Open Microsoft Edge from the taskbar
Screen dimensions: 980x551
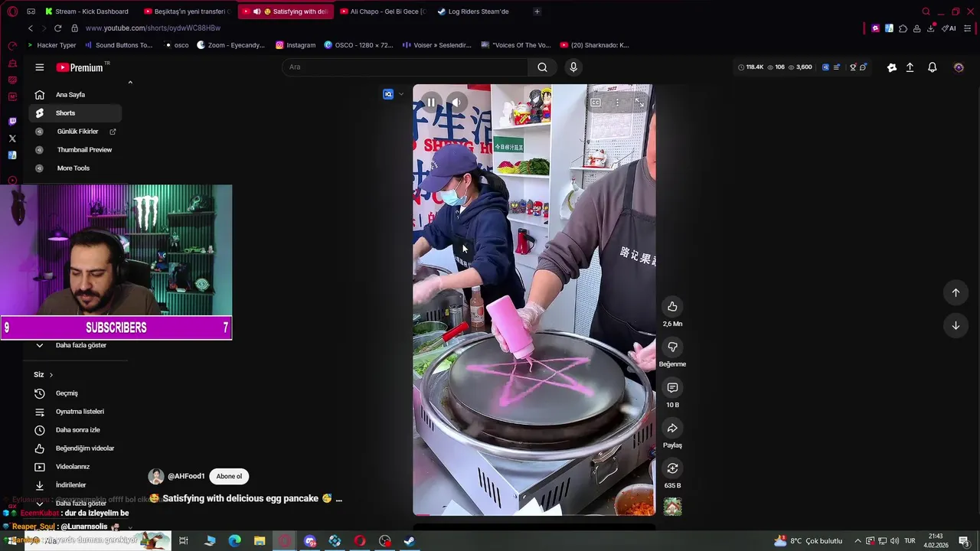coord(235,541)
